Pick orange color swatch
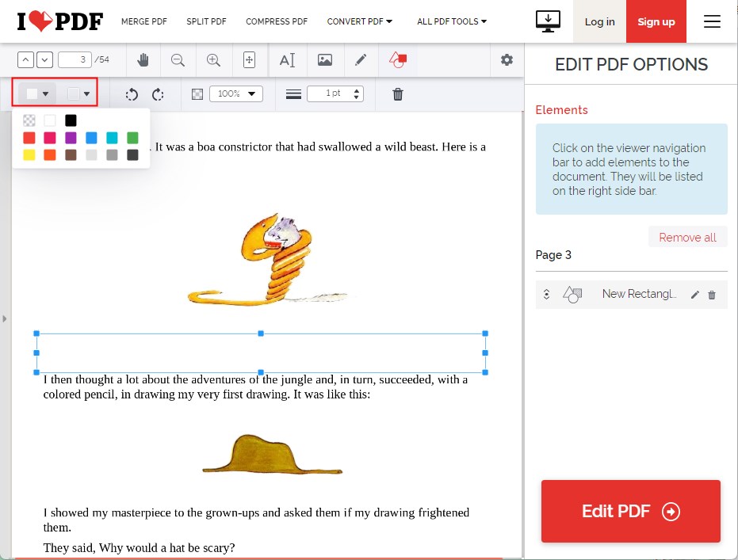738x560 pixels. (x=50, y=154)
